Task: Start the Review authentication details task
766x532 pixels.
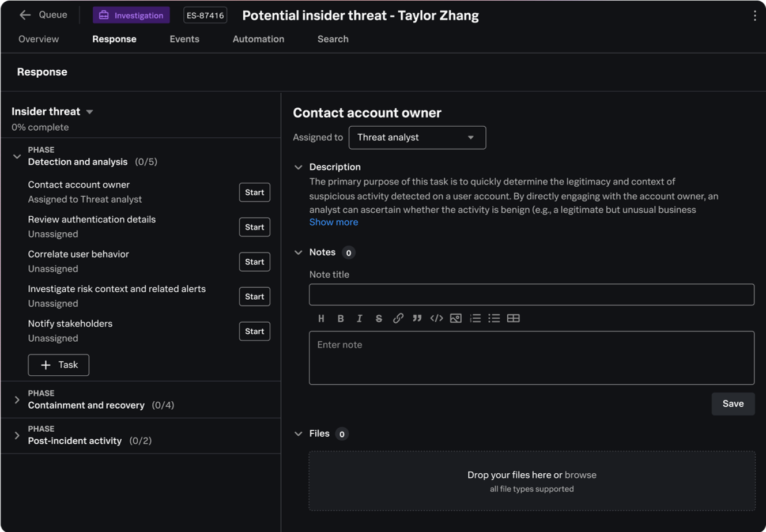Action: click(x=254, y=227)
